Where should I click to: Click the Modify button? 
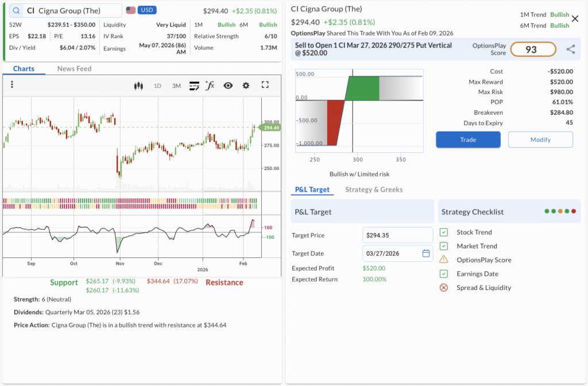540,140
